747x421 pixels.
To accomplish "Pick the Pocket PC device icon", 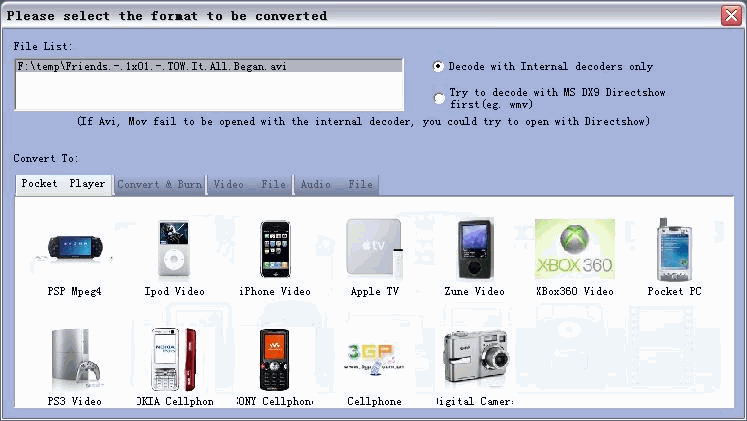I will point(674,250).
